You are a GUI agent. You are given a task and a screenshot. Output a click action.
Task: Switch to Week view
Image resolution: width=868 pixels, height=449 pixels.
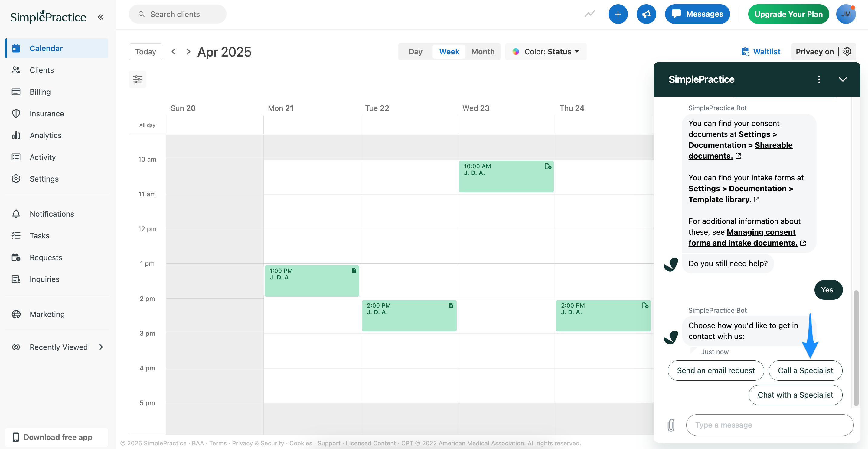449,51
